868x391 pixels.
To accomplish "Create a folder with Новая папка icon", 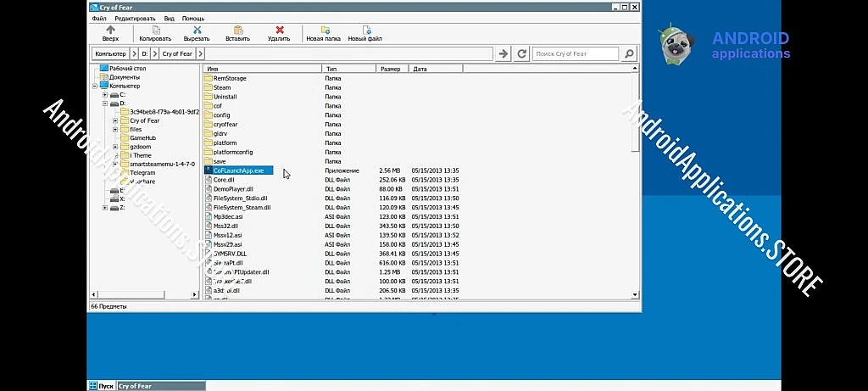I will (324, 30).
